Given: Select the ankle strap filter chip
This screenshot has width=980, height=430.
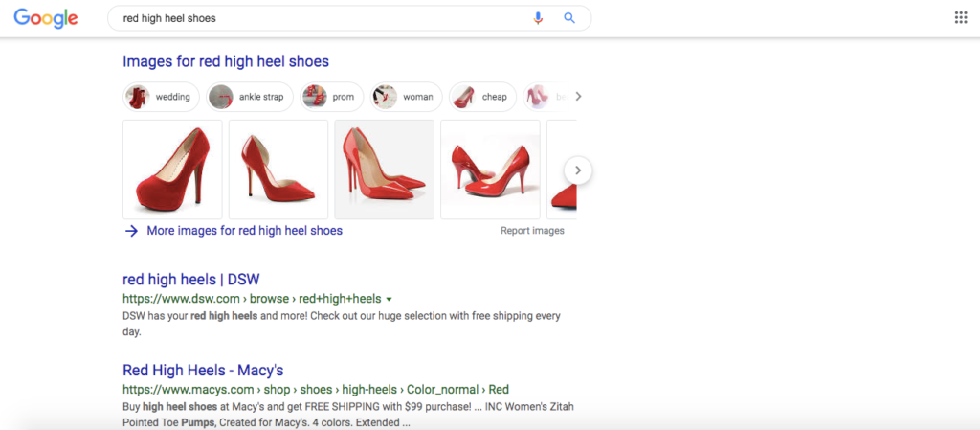Looking at the screenshot, I should pos(250,97).
